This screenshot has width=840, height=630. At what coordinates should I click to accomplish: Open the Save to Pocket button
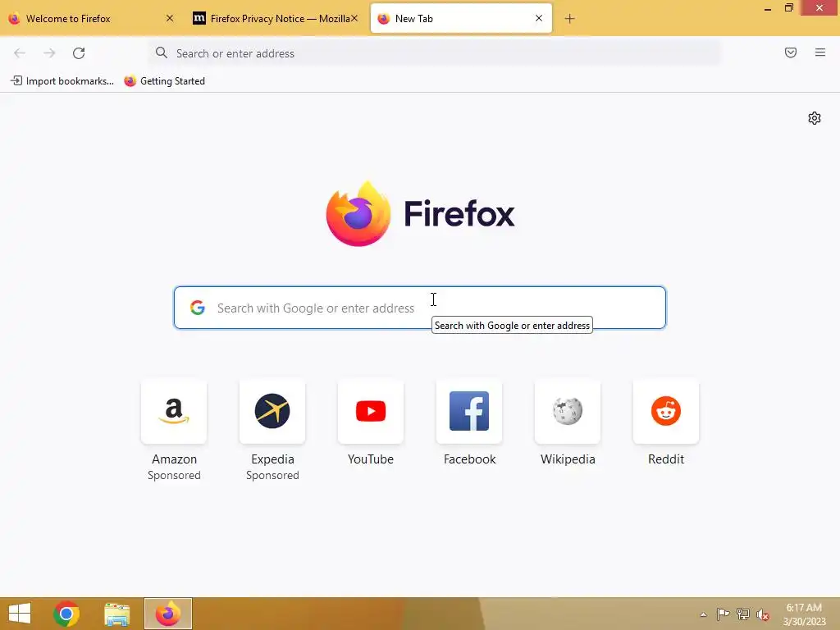pyautogui.click(x=791, y=52)
